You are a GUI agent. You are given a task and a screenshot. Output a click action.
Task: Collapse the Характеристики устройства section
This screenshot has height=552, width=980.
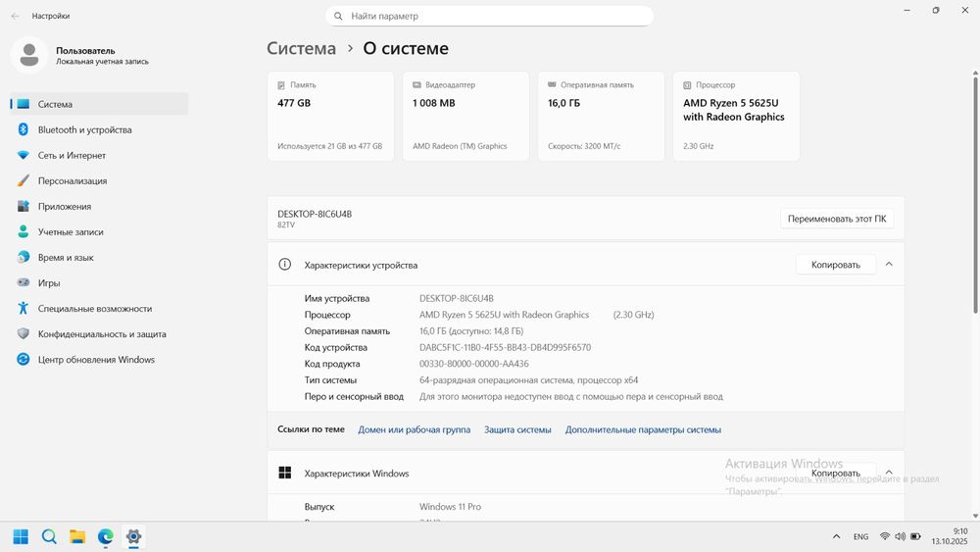[889, 264]
